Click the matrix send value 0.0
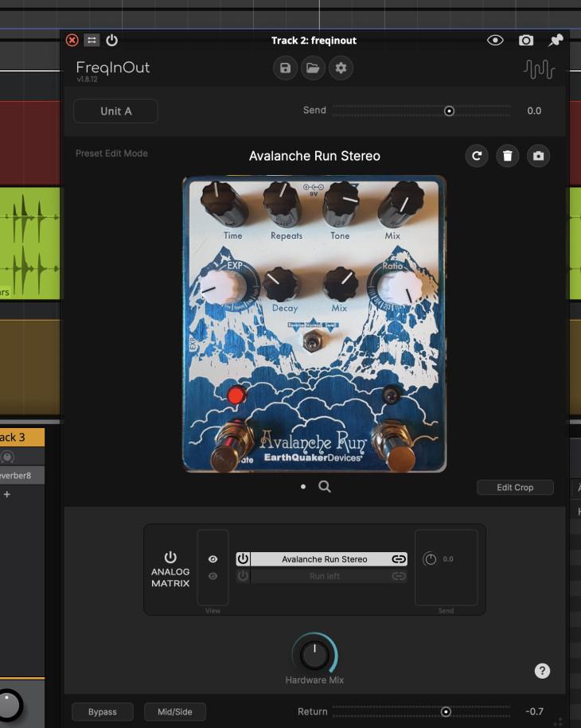 tap(448, 559)
